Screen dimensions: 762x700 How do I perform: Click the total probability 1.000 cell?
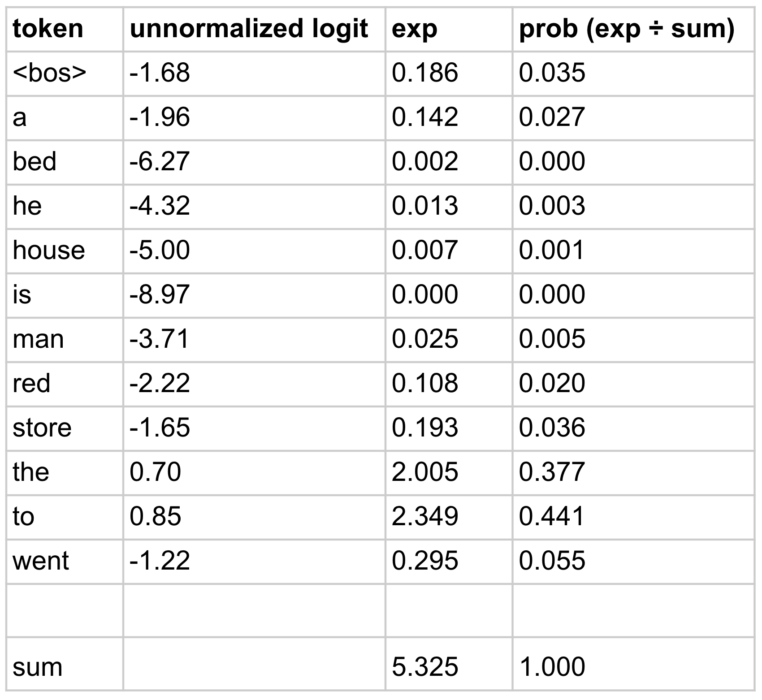pos(552,667)
